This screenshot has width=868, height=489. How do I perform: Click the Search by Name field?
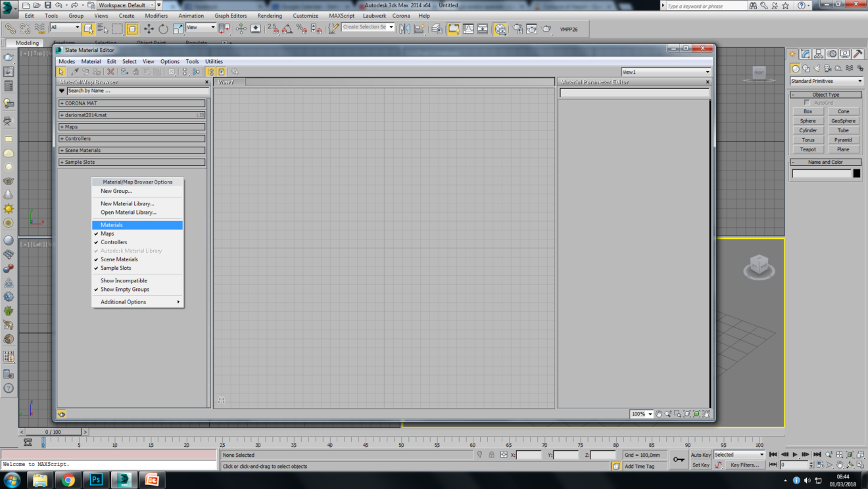pyautogui.click(x=137, y=91)
